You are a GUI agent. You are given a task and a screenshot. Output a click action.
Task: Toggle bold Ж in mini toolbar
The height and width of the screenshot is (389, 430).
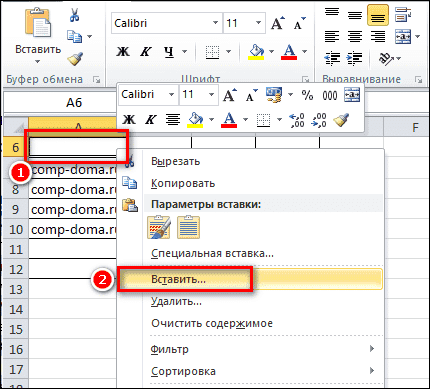(129, 119)
